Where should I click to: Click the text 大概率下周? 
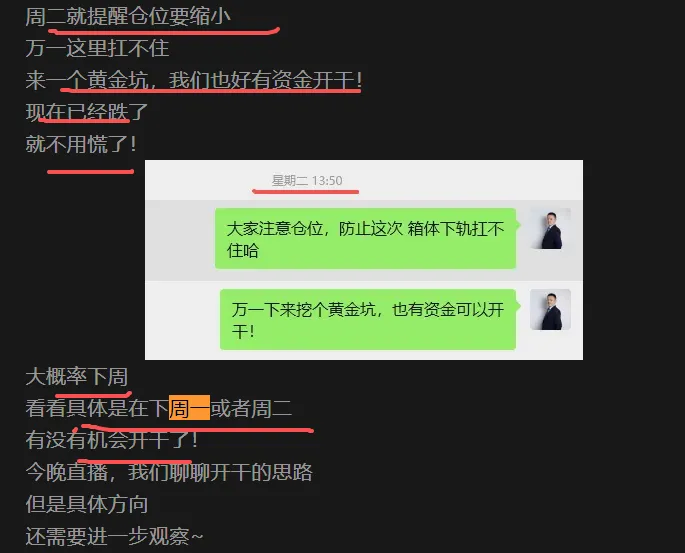(x=76, y=376)
